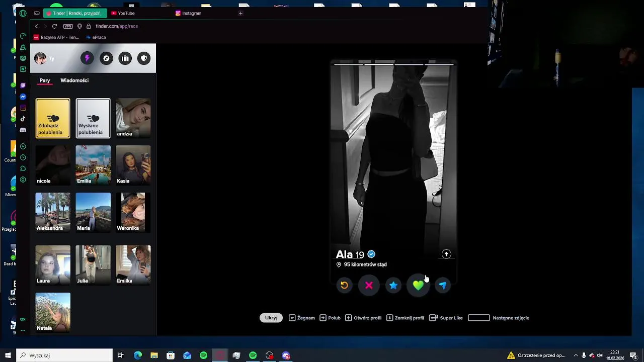Open the suitcase icon in Tinder header
The image size is (644, 362).
coord(125,58)
